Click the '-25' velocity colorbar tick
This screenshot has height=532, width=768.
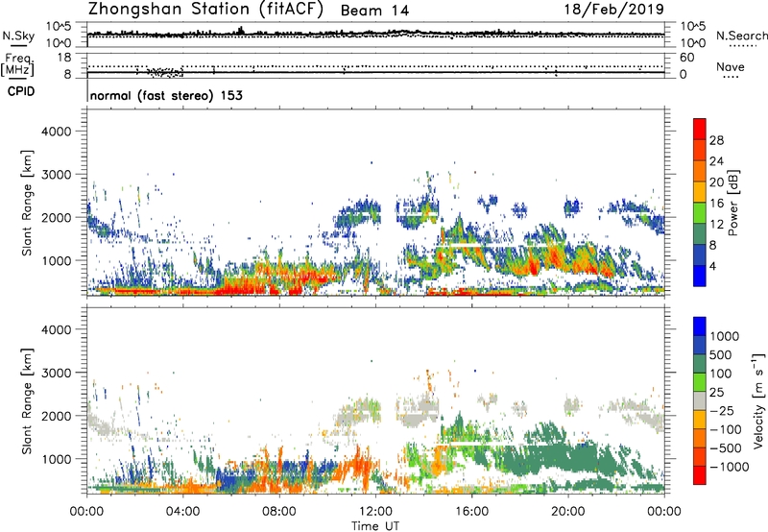[x=722, y=410]
